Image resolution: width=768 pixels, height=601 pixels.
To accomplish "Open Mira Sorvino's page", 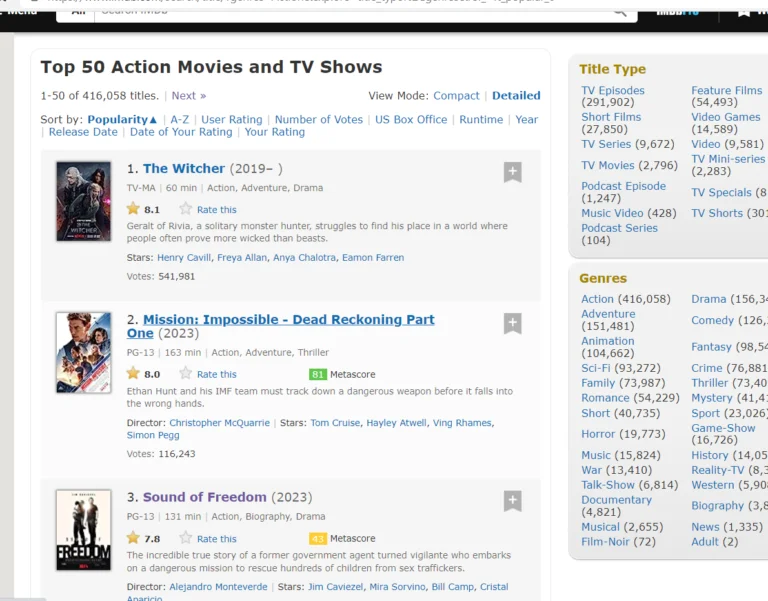I will pos(397,587).
